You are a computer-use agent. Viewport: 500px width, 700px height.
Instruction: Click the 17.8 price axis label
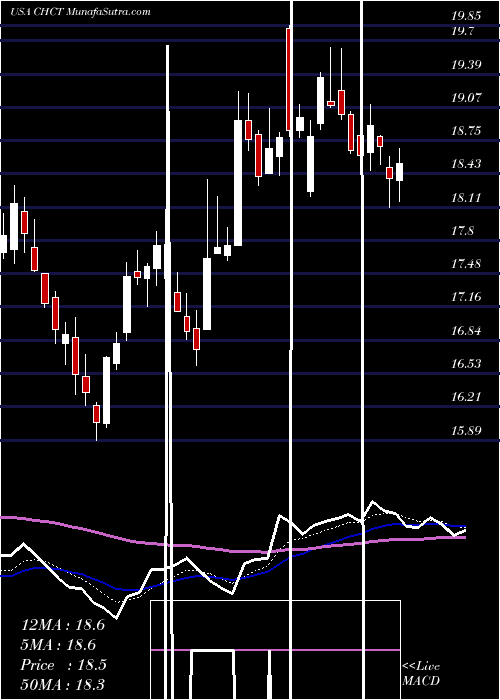(x=462, y=230)
